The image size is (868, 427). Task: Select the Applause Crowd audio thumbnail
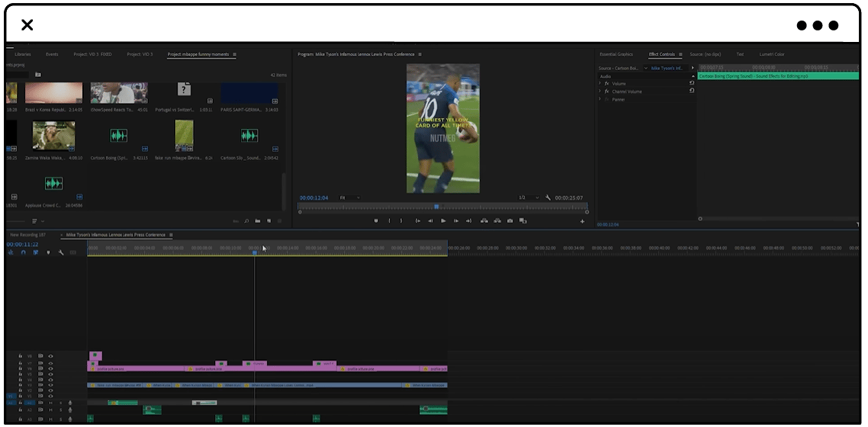(x=53, y=183)
